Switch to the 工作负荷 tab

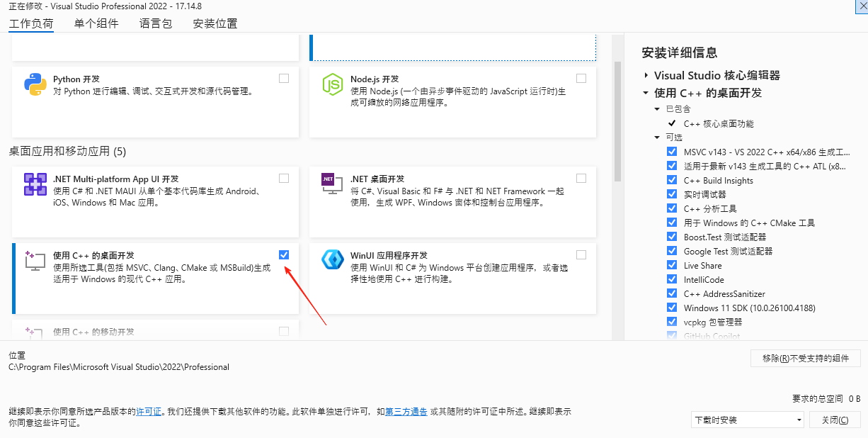click(31, 23)
